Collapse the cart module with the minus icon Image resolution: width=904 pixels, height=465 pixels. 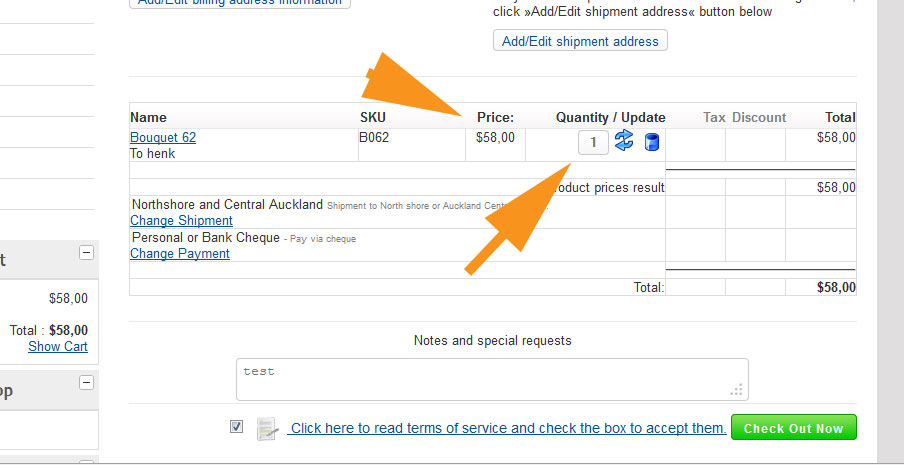click(x=86, y=252)
